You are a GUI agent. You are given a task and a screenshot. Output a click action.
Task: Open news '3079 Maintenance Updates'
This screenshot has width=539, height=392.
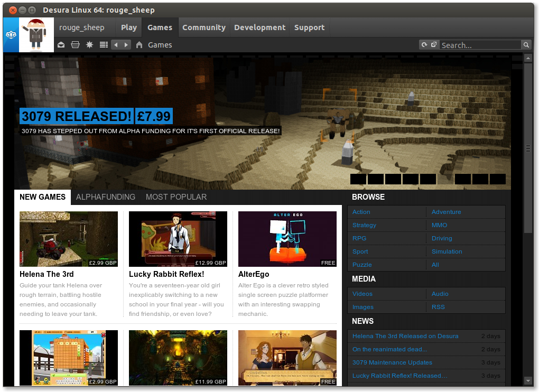coord(392,362)
